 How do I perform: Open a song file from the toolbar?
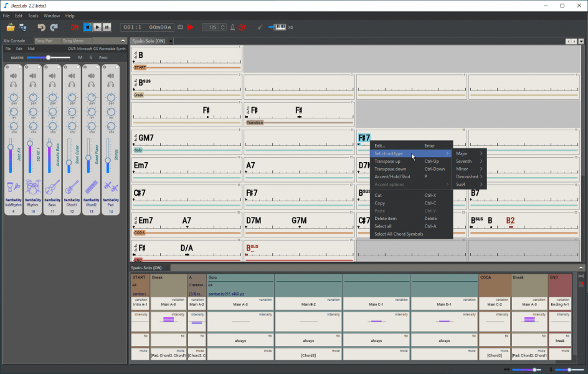coord(11,27)
